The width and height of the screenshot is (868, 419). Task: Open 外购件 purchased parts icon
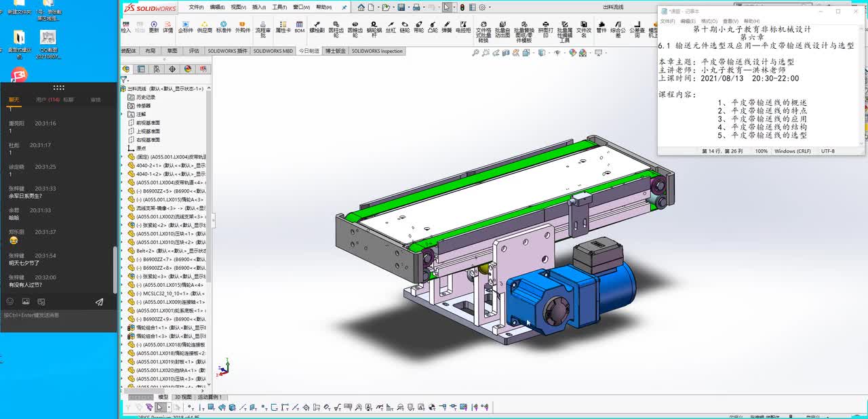243,26
